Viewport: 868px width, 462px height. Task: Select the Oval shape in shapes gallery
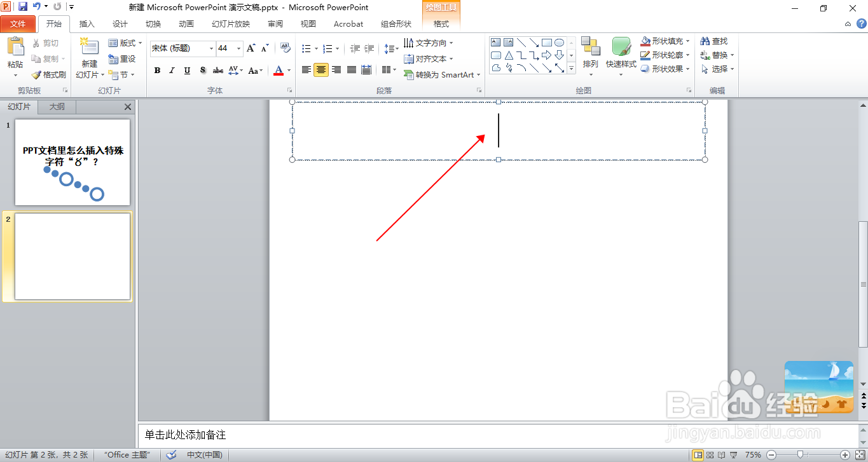point(559,43)
